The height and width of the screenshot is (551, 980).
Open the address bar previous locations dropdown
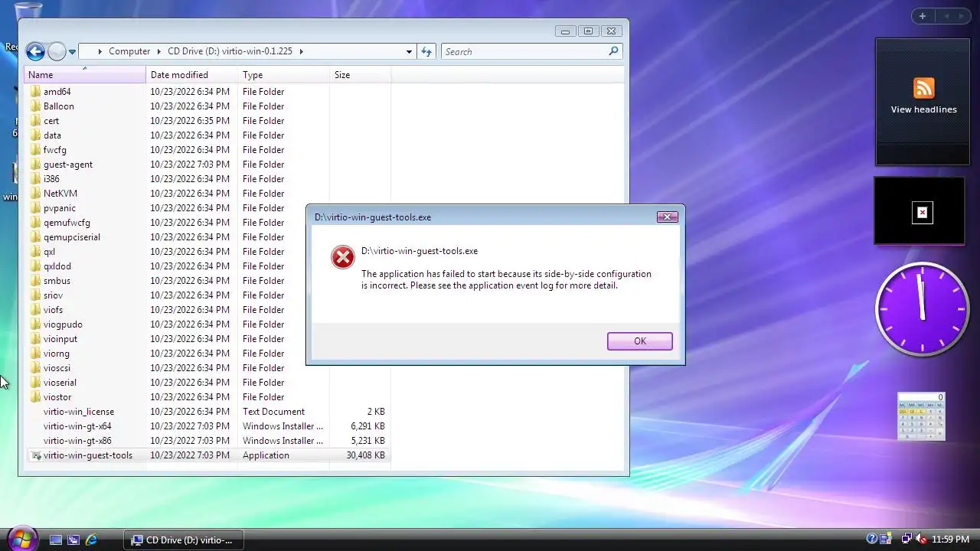point(409,51)
